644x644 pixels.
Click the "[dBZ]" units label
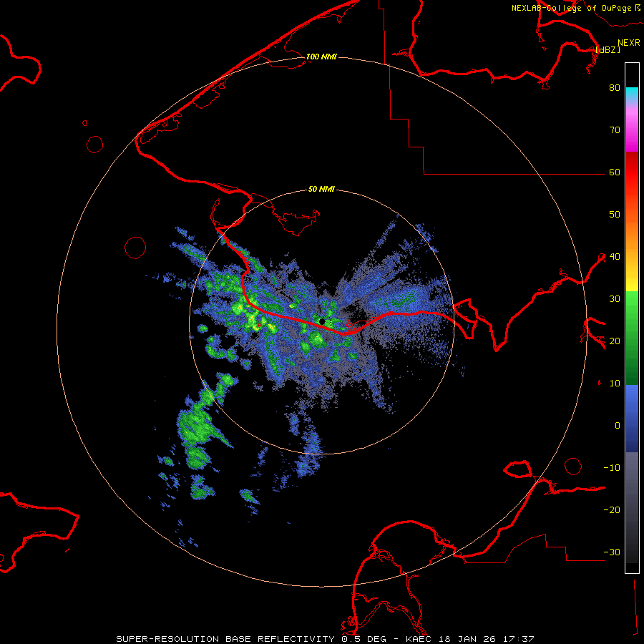(x=608, y=49)
